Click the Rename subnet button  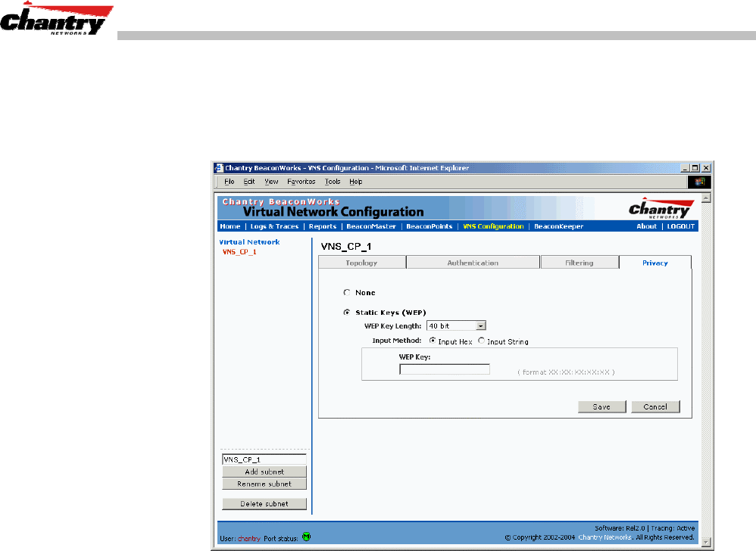pyautogui.click(x=264, y=484)
